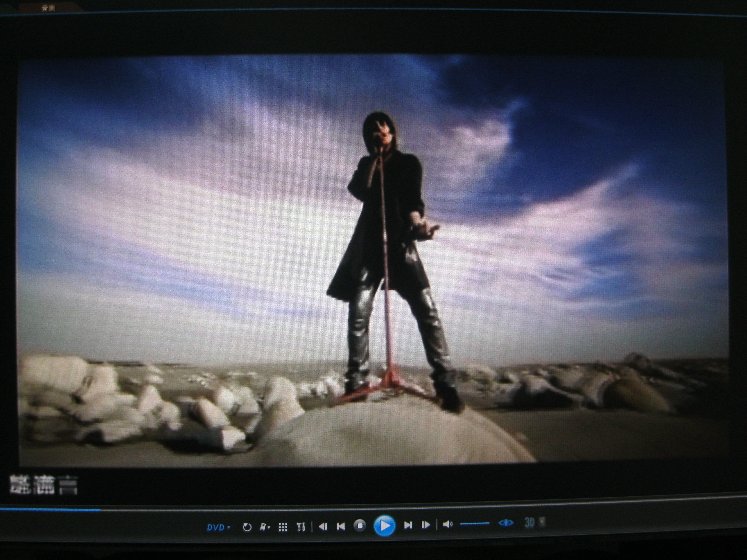Screen dimensions: 747x560
Task: Open the bookmark dropdown in control bar
Action: point(265,527)
